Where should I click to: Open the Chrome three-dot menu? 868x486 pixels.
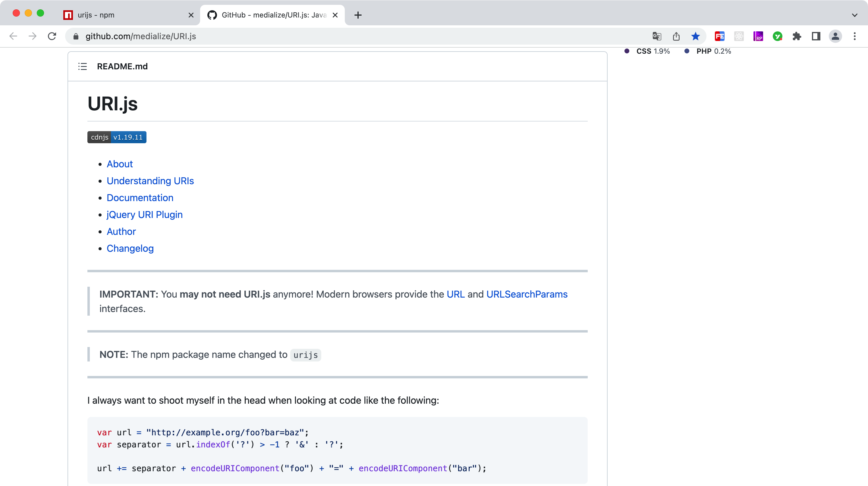click(855, 36)
